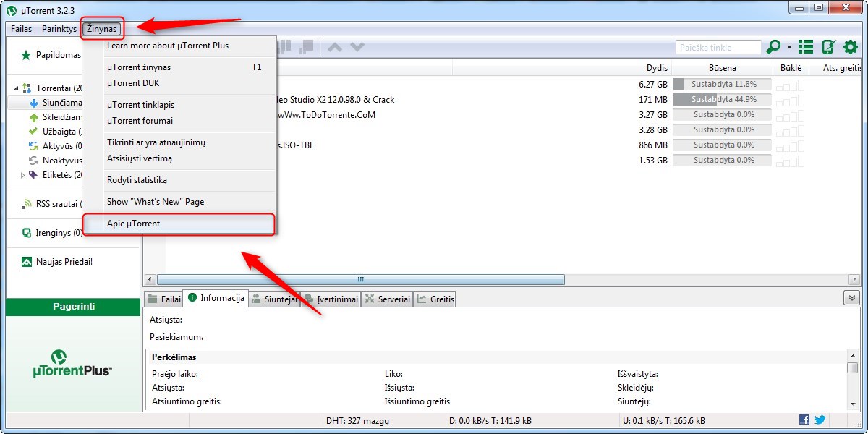Open RSS srautai feeds in sidebar

[58, 203]
